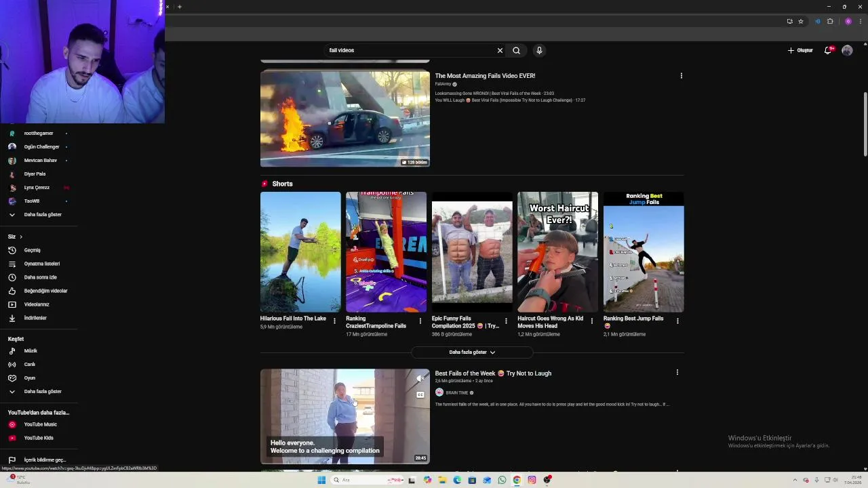Screen dimensions: 868x488
Task: Open Mevtcan Bahav channel subscription
Action: tap(39, 161)
